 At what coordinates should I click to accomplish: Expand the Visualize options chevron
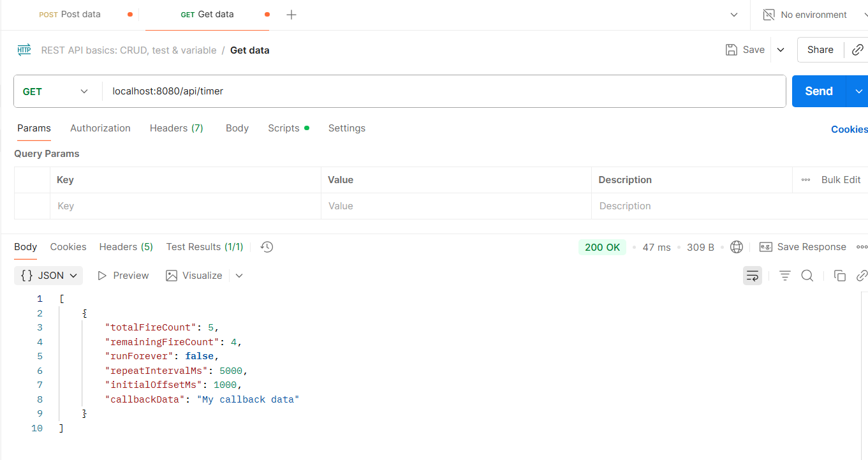[x=239, y=276]
